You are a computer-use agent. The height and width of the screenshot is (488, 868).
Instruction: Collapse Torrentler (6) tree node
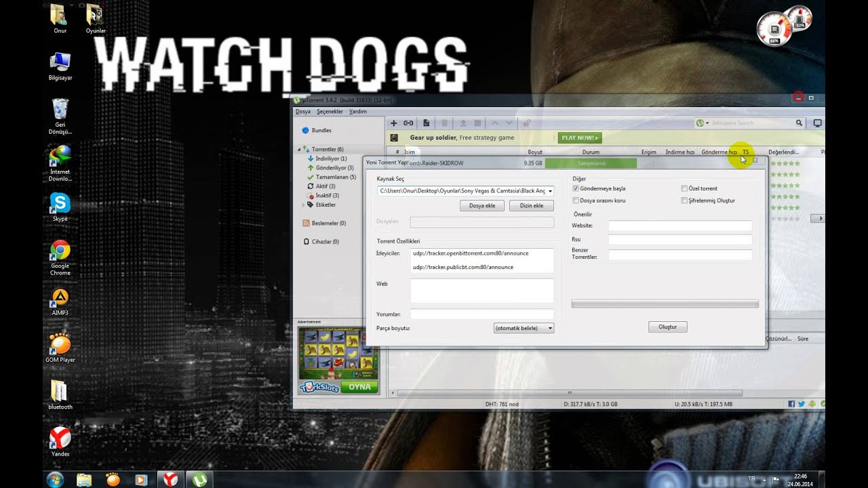click(x=299, y=149)
